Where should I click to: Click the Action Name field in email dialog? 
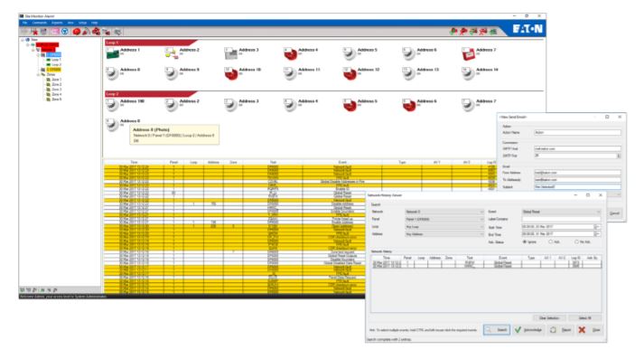pos(577,132)
